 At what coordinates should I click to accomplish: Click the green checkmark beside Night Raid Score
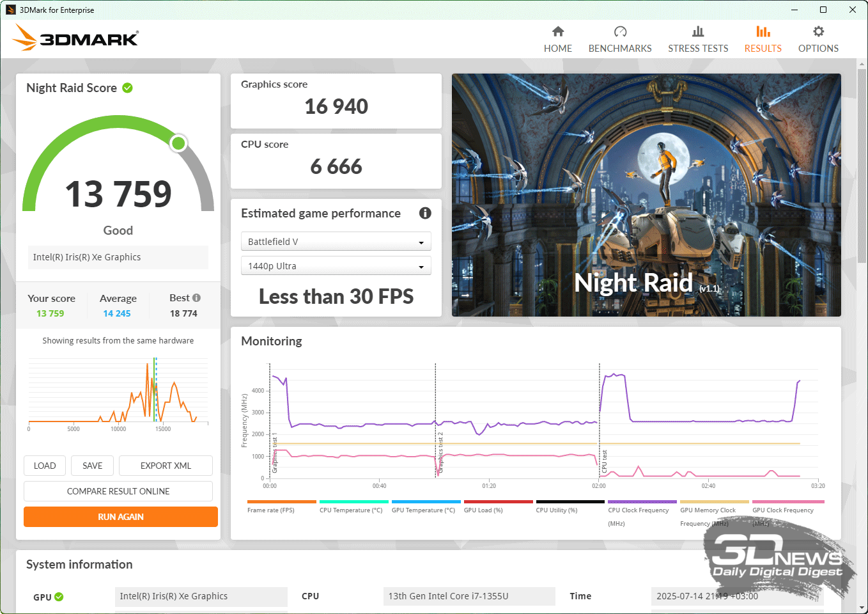[127, 88]
